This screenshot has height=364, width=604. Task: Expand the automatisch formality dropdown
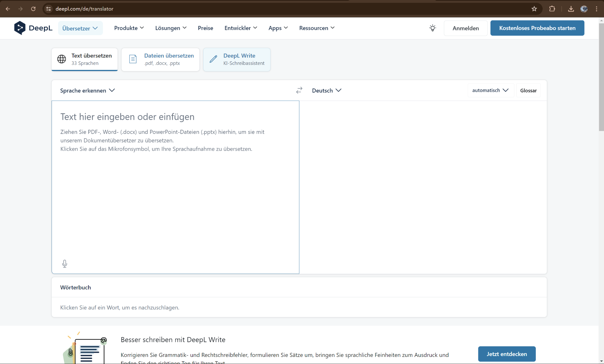pyautogui.click(x=490, y=90)
